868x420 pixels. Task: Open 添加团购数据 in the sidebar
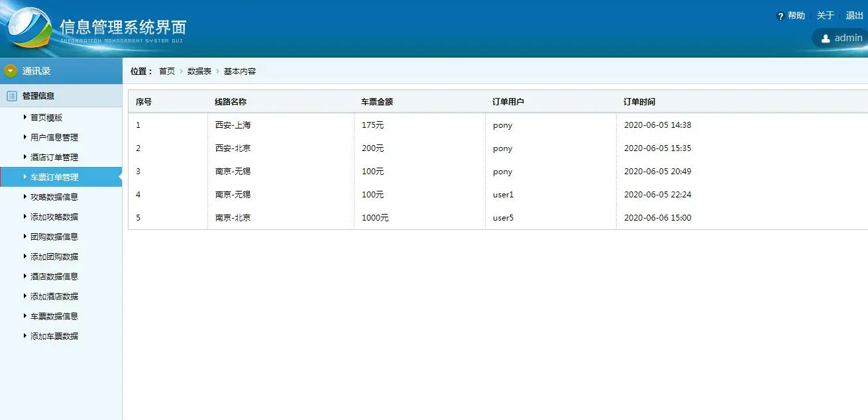[54, 257]
